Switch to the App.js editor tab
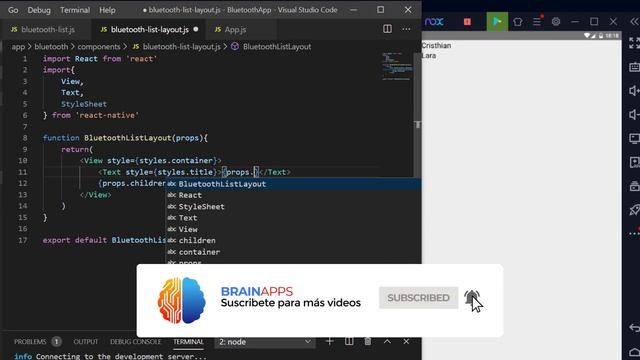The height and width of the screenshot is (360, 640). point(231,29)
